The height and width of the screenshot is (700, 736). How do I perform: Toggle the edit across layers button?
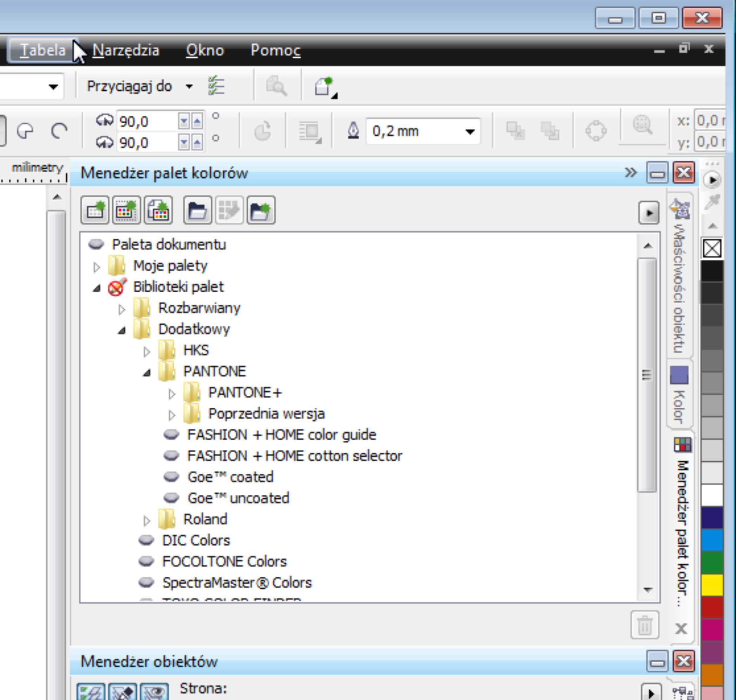[123, 693]
